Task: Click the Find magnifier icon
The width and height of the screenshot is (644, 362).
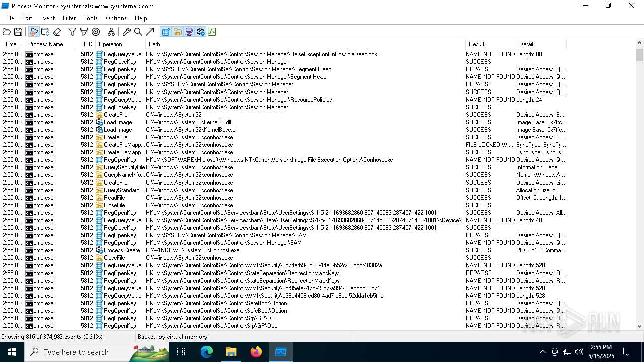Action: point(138,32)
